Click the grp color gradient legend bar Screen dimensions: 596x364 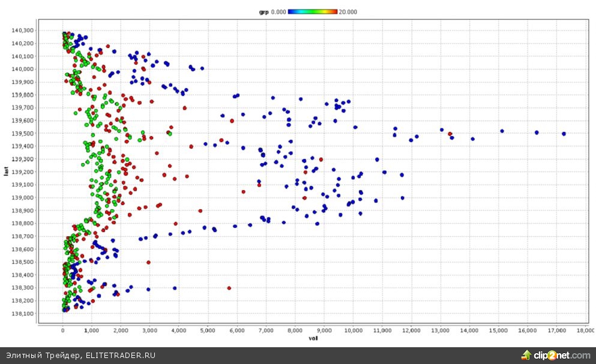(313, 11)
